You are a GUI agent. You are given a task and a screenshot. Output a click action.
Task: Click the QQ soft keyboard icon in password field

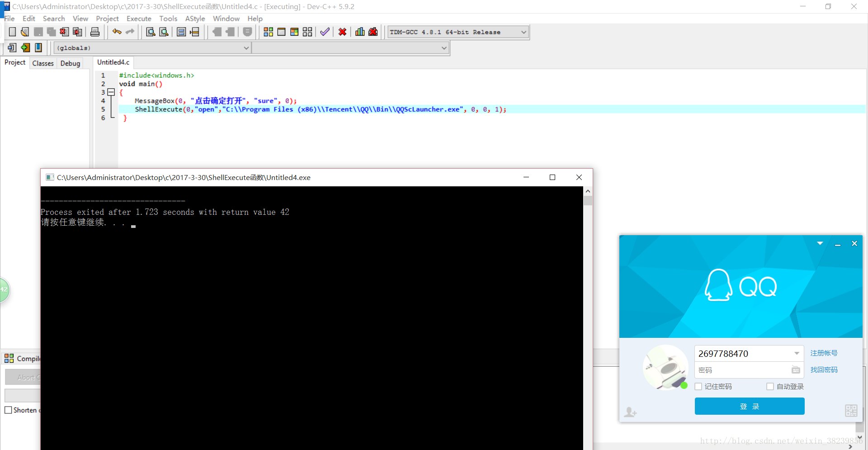(796, 370)
